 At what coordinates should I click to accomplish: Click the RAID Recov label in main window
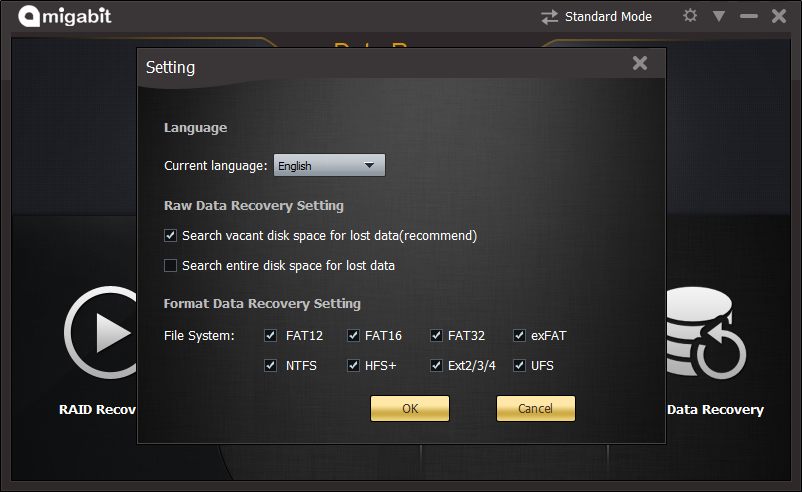click(x=98, y=410)
